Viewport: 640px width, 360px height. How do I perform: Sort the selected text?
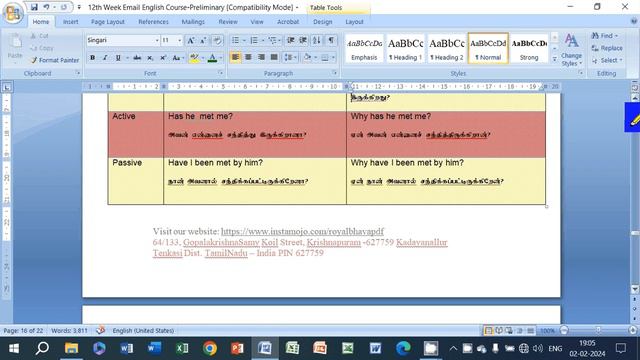pyautogui.click(x=317, y=40)
